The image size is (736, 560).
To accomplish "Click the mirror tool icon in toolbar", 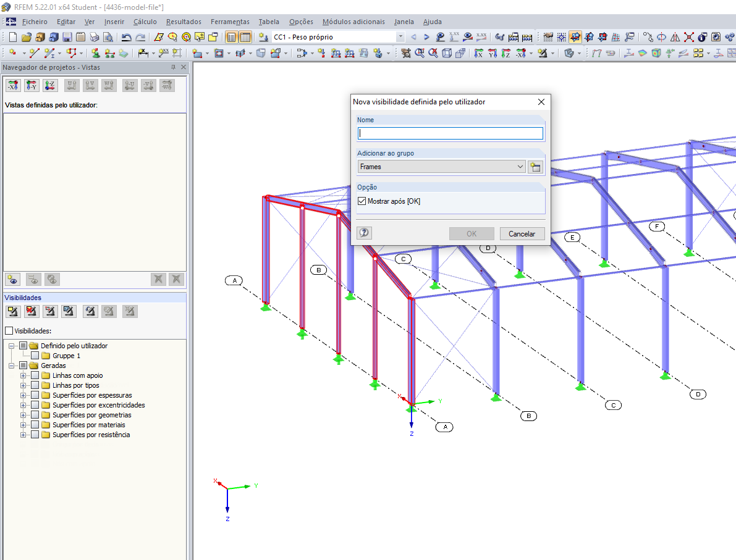I will coord(675,37).
